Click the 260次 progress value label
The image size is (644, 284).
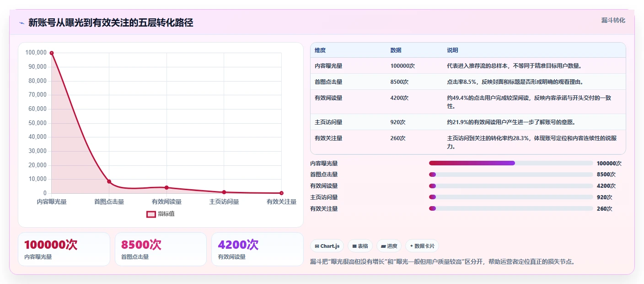pyautogui.click(x=604, y=209)
